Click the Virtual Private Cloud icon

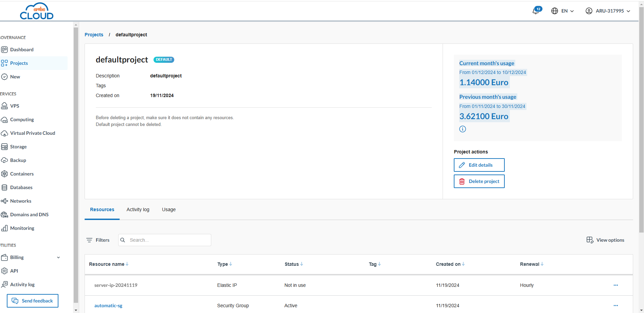click(x=4, y=133)
